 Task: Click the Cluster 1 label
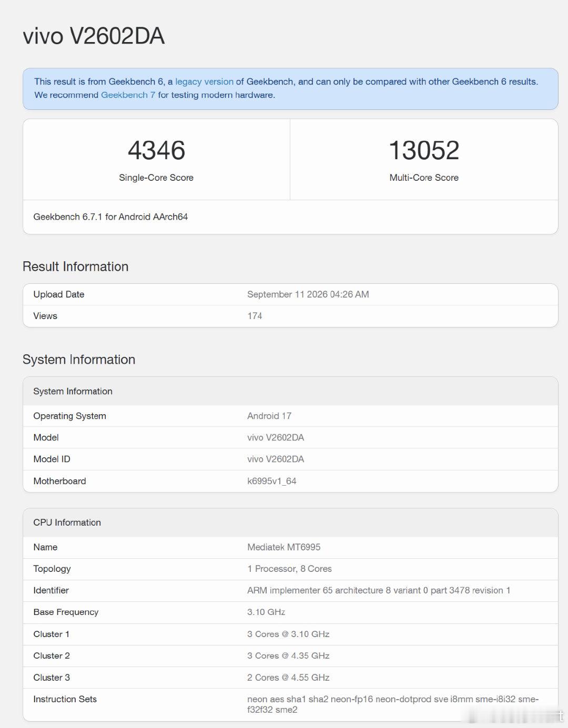(52, 634)
